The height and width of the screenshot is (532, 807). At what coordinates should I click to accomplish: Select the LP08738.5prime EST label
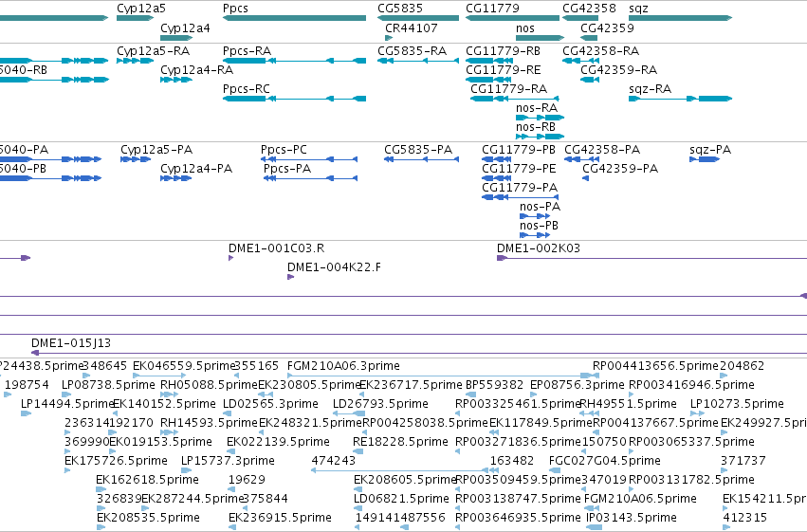coord(108,385)
